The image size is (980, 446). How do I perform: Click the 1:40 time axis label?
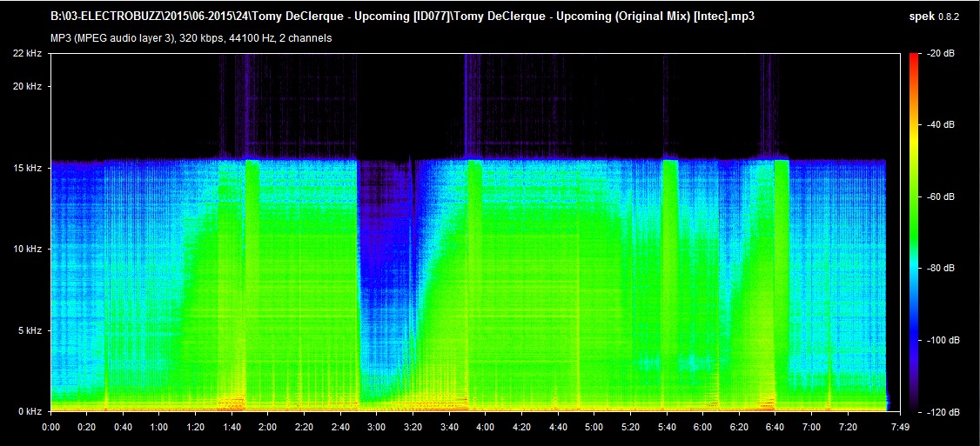(232, 427)
